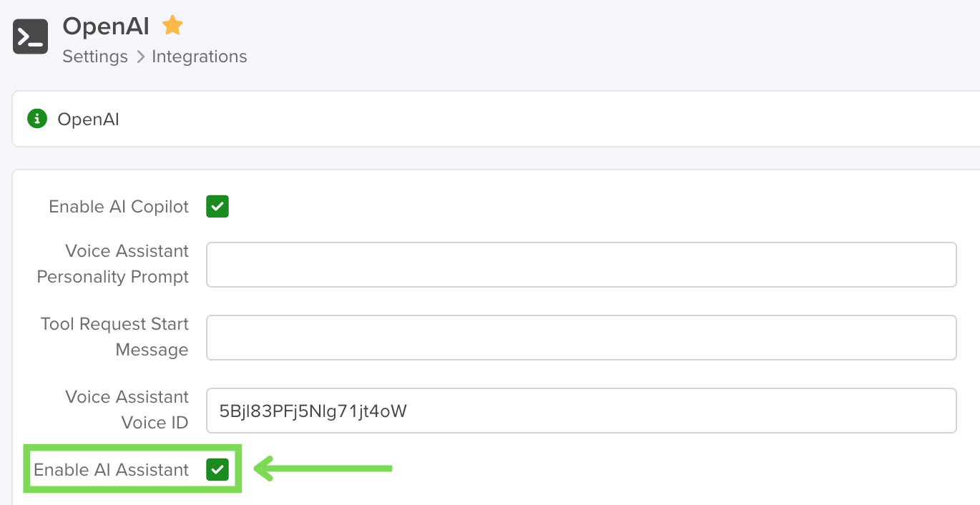
Task: Click the Enable AI Assistant label text
Action: (112, 470)
